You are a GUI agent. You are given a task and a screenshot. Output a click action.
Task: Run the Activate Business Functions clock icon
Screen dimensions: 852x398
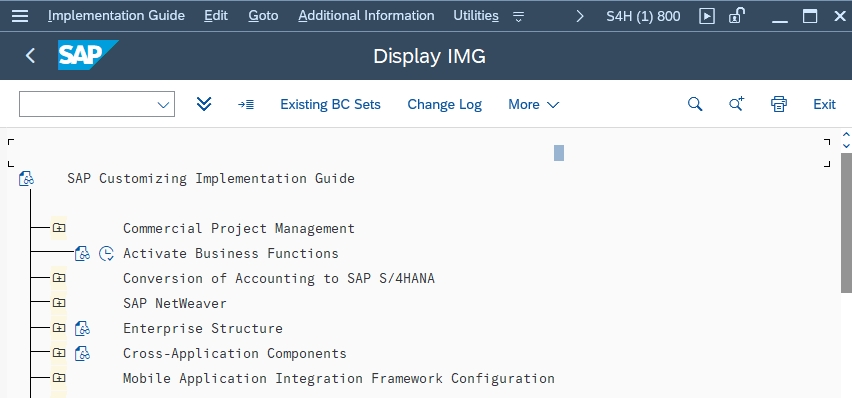tap(106, 253)
